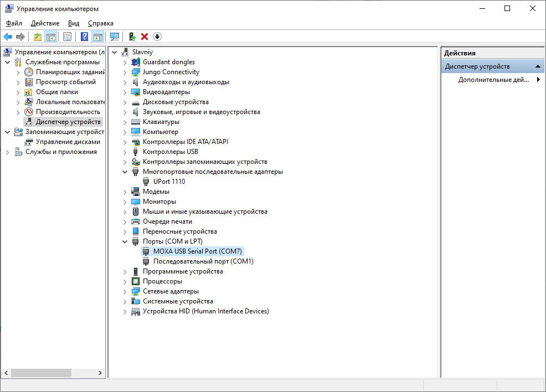Click the Up one level folder icon
The height and width of the screenshot is (392, 546).
[37, 37]
